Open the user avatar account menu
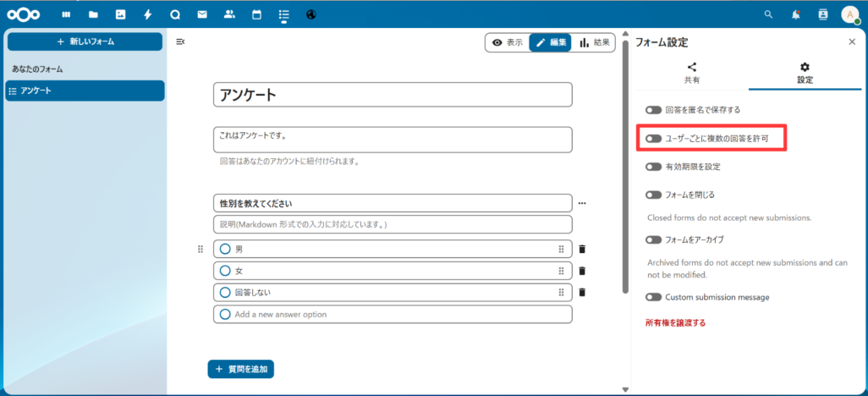This screenshot has width=868, height=396. tap(849, 14)
